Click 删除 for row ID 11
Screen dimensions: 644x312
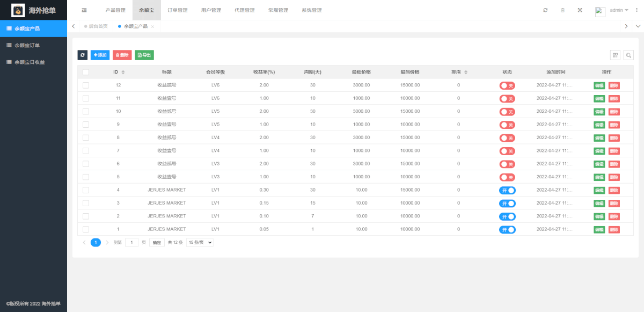[x=614, y=99]
